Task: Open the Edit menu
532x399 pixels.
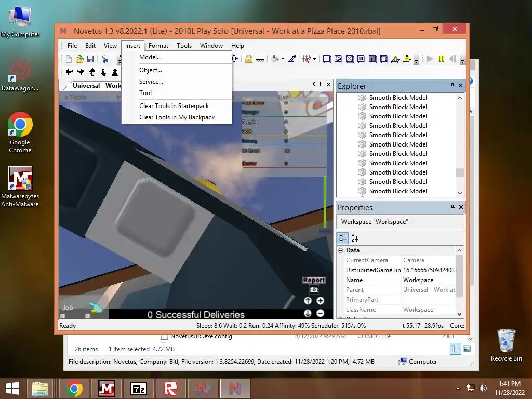Action: coord(90,46)
